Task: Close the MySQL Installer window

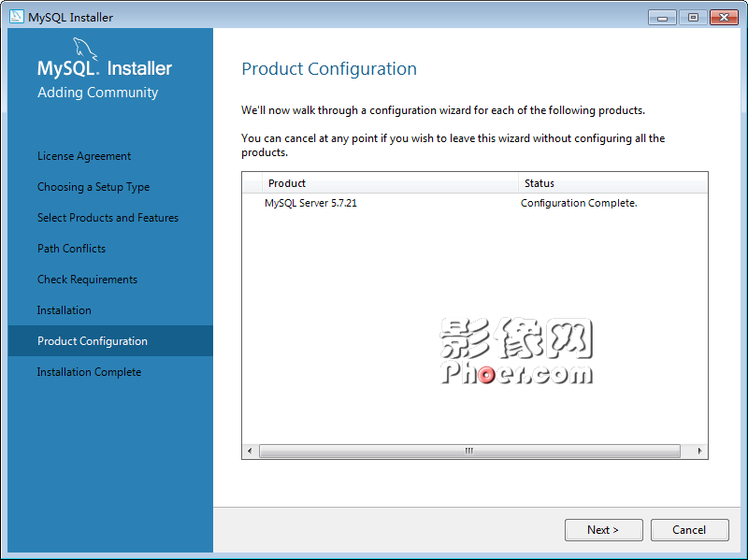Action: [724, 18]
